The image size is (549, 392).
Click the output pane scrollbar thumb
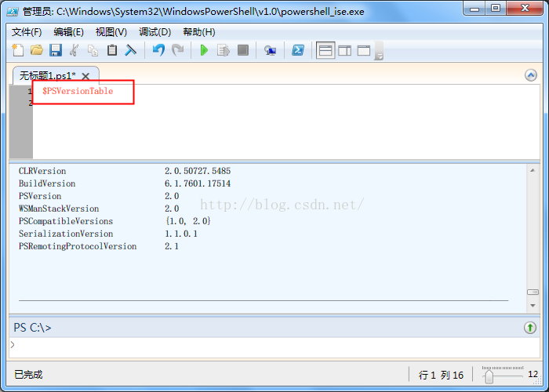tap(533, 292)
